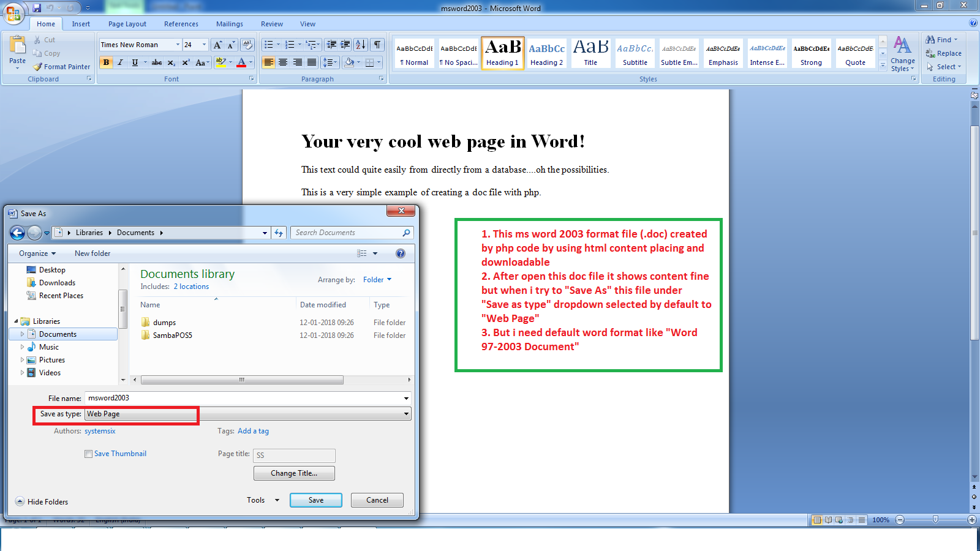Click Shrink Font icon
The height and width of the screenshot is (551, 980).
click(x=231, y=45)
